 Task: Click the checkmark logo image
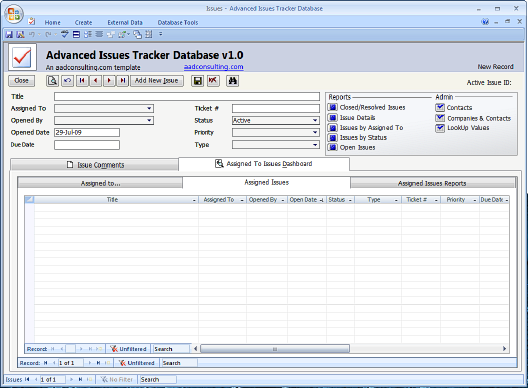[22, 57]
